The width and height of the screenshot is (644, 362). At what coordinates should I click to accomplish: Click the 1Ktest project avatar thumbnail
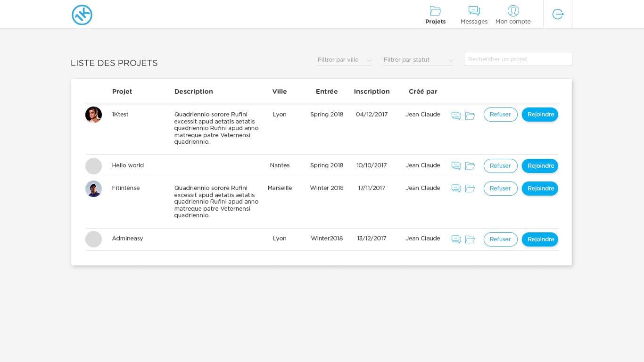click(x=93, y=115)
